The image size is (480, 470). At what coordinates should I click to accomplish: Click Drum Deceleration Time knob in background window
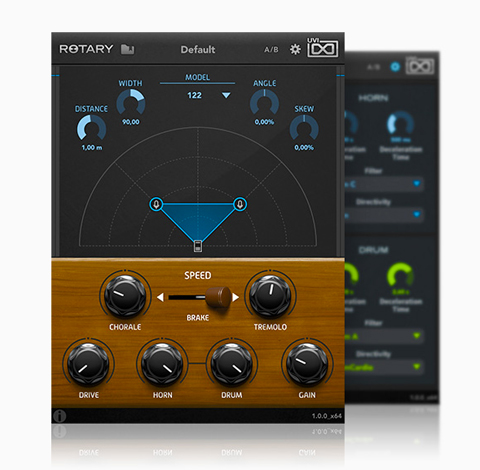click(400, 276)
